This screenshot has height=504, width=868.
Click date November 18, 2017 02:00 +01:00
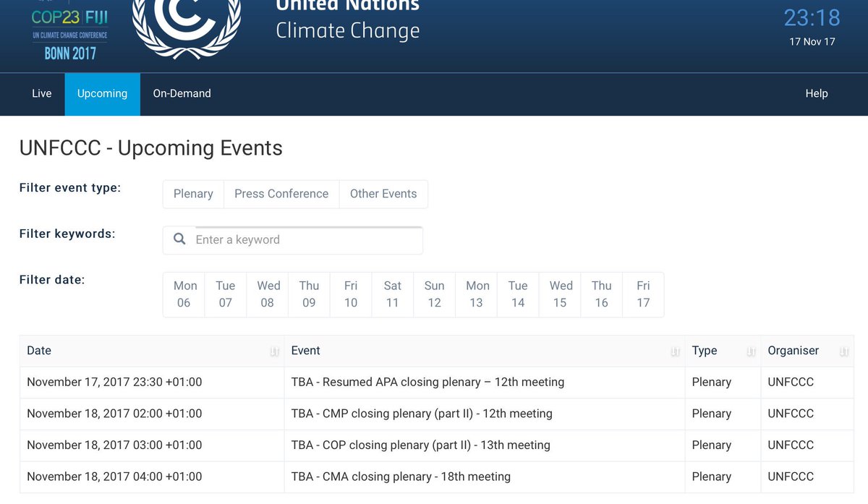114,414
